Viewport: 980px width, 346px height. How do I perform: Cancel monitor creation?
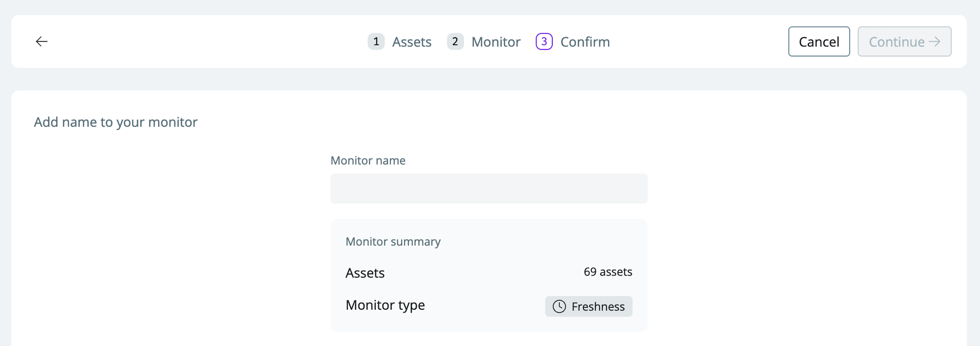pos(819,42)
